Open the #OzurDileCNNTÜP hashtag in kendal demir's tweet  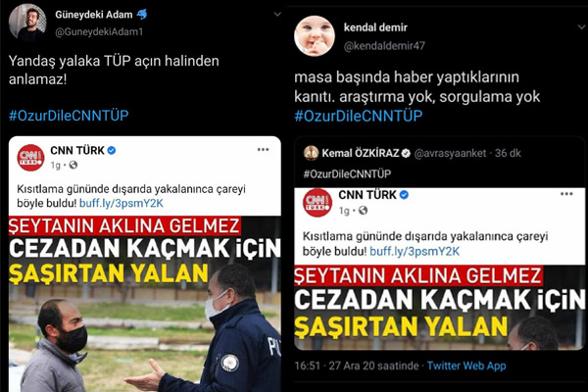(x=359, y=116)
